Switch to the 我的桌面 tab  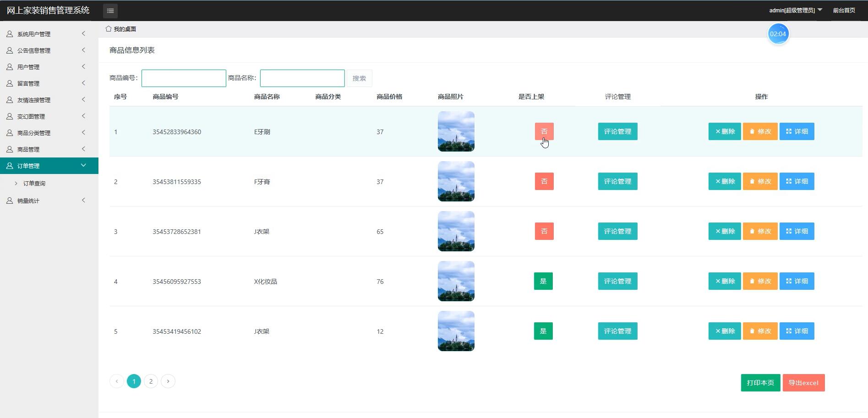(121, 29)
